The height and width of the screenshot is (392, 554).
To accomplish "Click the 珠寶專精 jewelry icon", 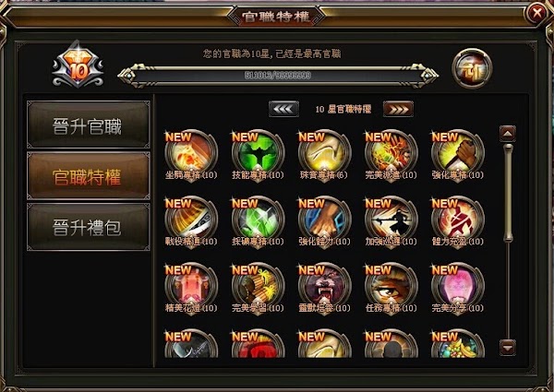I will 324,155.
